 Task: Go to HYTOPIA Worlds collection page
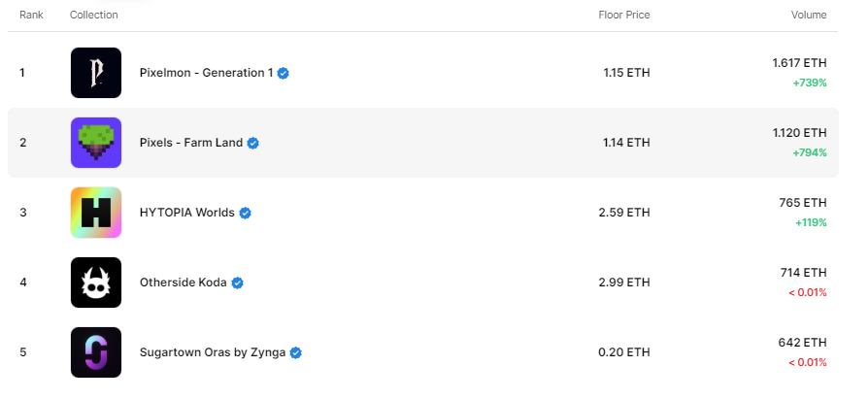pyautogui.click(x=187, y=213)
